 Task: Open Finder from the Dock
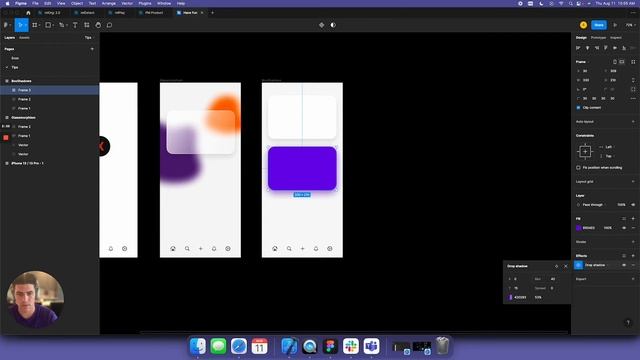[x=198, y=346]
